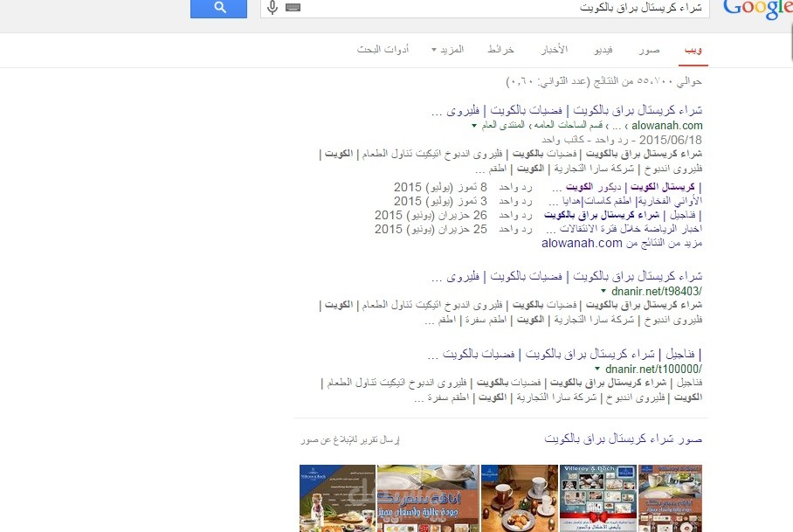Viewport: 793px width, 532px height.
Task: Open leftmost thumbnail with glass jar
Action: (337, 498)
